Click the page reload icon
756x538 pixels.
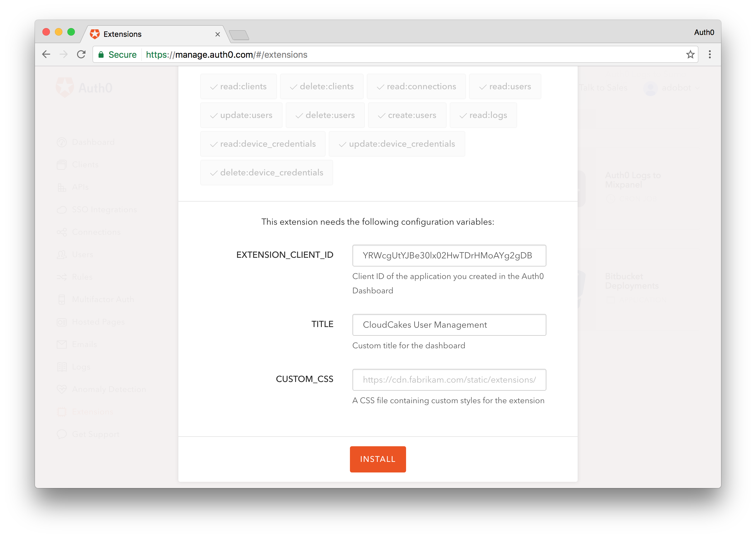point(81,55)
